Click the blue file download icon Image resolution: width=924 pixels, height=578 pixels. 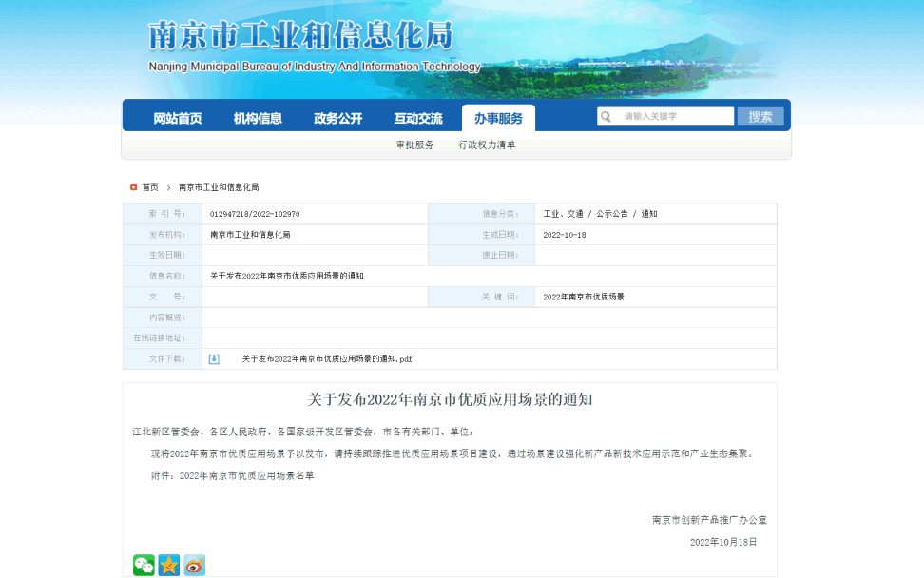pos(214,358)
